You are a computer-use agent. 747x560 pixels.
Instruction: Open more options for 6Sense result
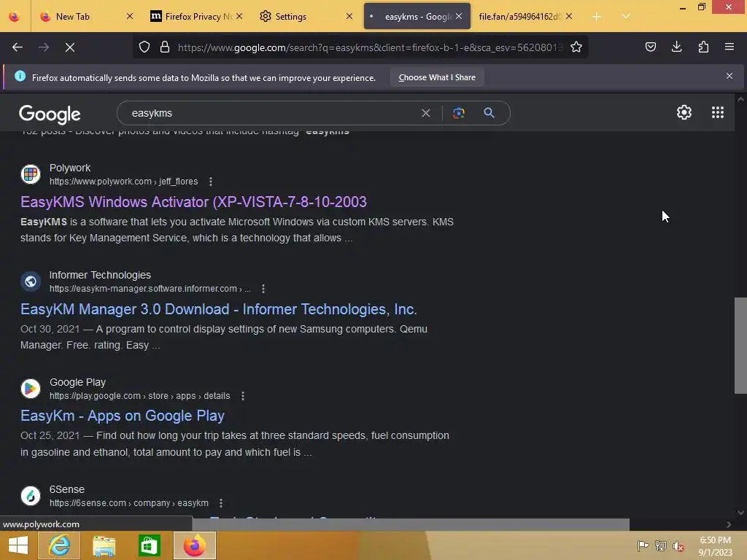click(x=221, y=503)
